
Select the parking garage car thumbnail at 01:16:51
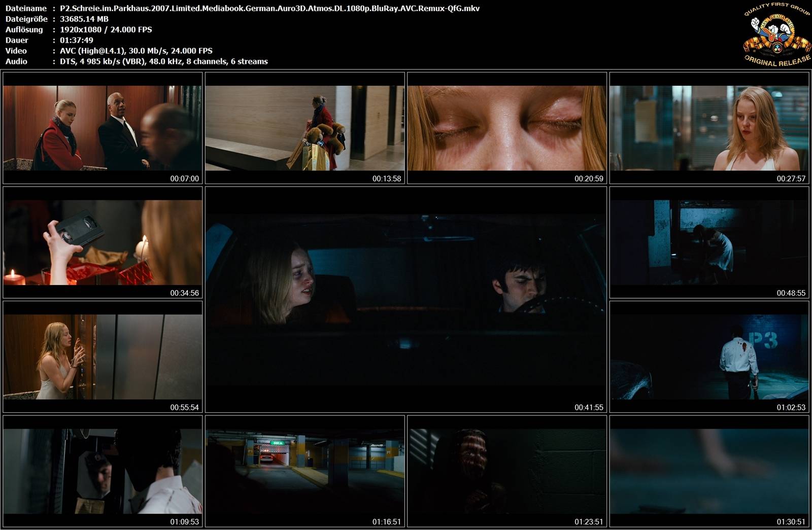[x=305, y=471]
